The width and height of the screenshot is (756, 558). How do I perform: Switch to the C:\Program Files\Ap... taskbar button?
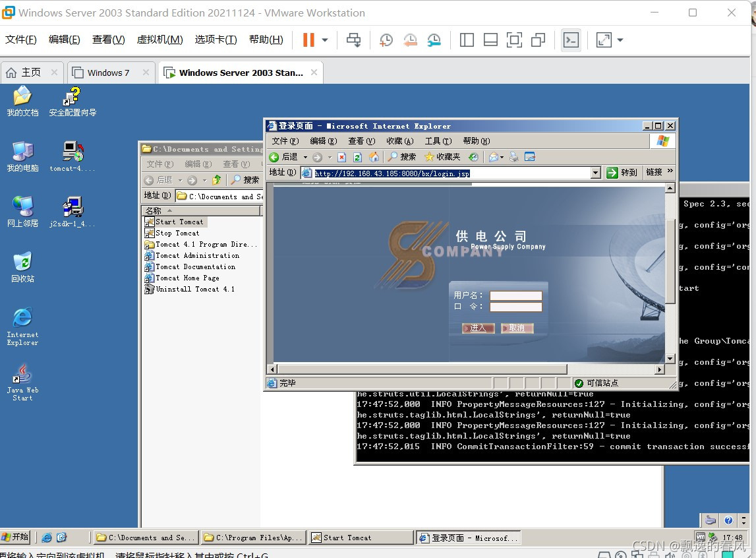(x=253, y=538)
